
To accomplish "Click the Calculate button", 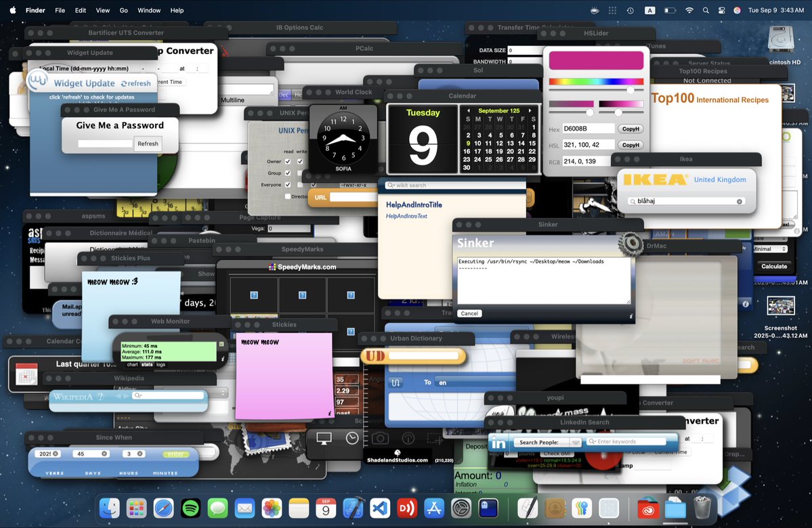I will click(x=774, y=266).
